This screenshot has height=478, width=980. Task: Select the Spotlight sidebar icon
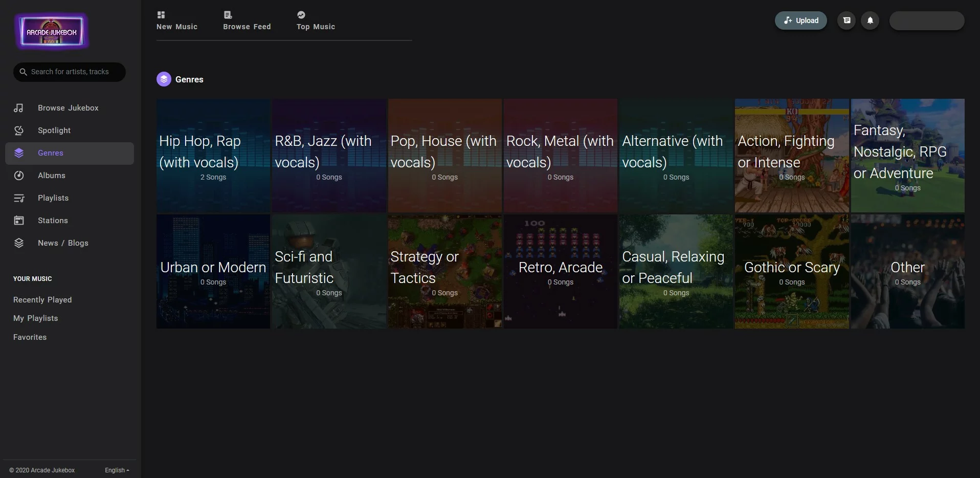(19, 131)
